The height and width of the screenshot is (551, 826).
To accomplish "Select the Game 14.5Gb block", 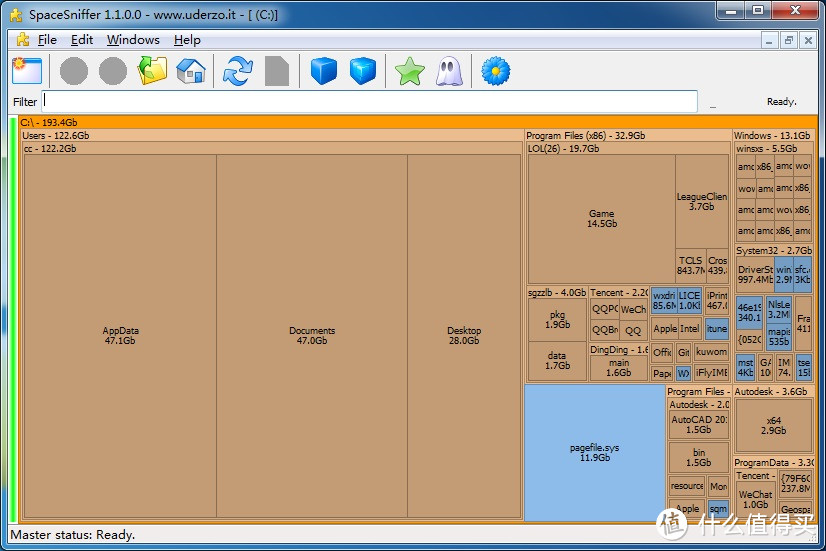I will (602, 219).
